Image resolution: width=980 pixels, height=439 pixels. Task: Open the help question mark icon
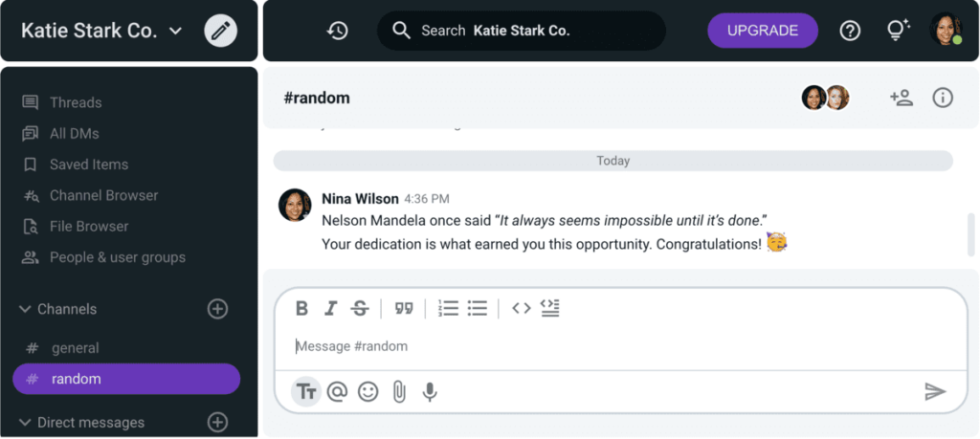click(850, 31)
